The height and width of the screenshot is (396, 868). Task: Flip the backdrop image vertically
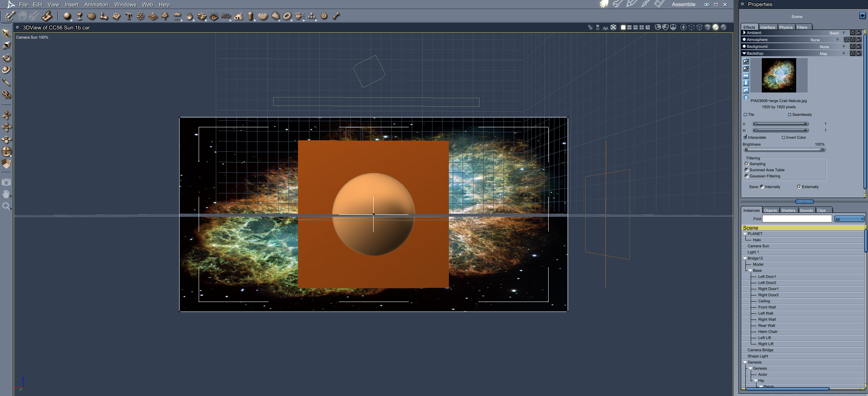[x=746, y=83]
